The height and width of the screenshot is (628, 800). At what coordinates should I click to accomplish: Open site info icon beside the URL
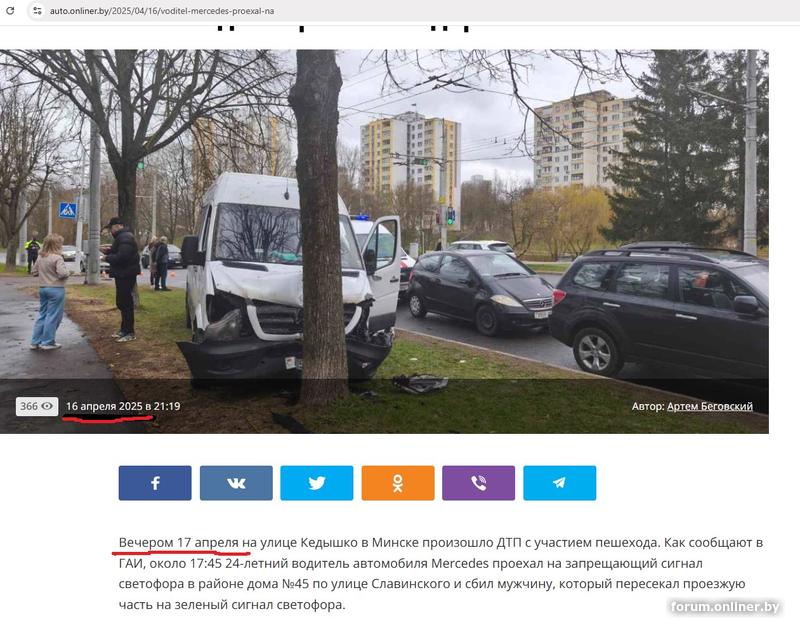[37, 10]
